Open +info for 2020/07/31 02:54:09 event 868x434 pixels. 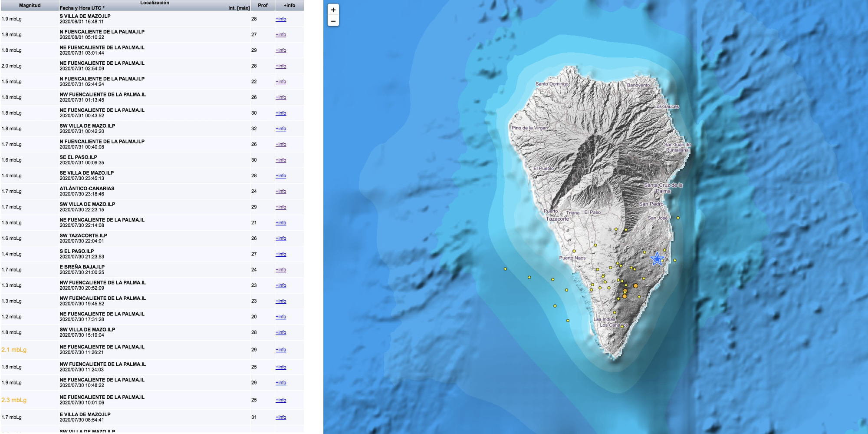pyautogui.click(x=281, y=66)
